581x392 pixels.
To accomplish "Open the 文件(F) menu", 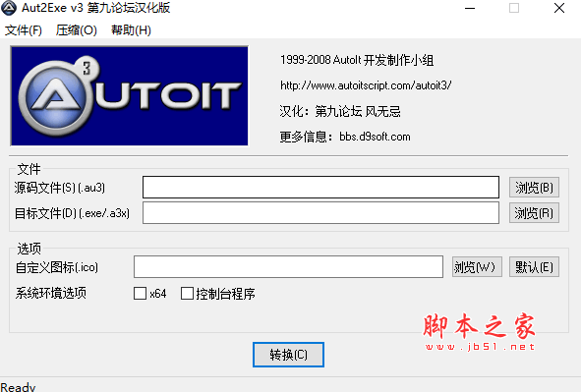I will (24, 30).
